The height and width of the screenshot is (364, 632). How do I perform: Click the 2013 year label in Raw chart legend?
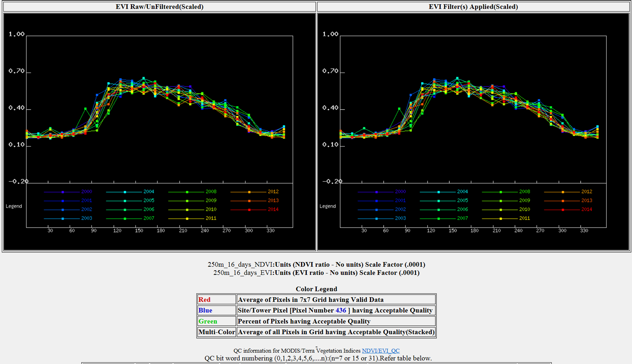(273, 201)
